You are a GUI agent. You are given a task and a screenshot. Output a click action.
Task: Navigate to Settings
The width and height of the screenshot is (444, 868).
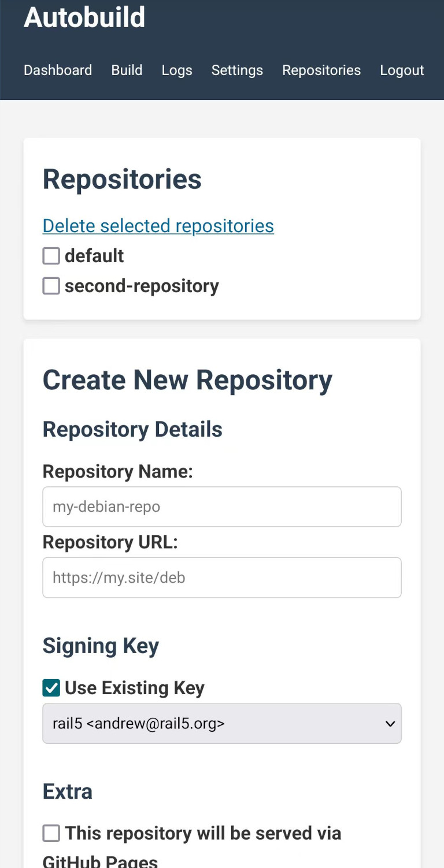tap(237, 70)
